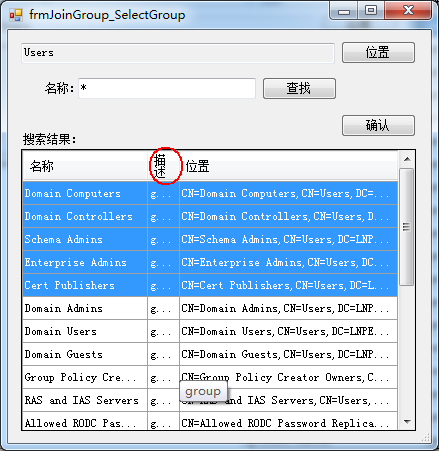Screen dimensions: 439x451
Task: Click the vertical scrollbar thumb
Action: [406, 227]
